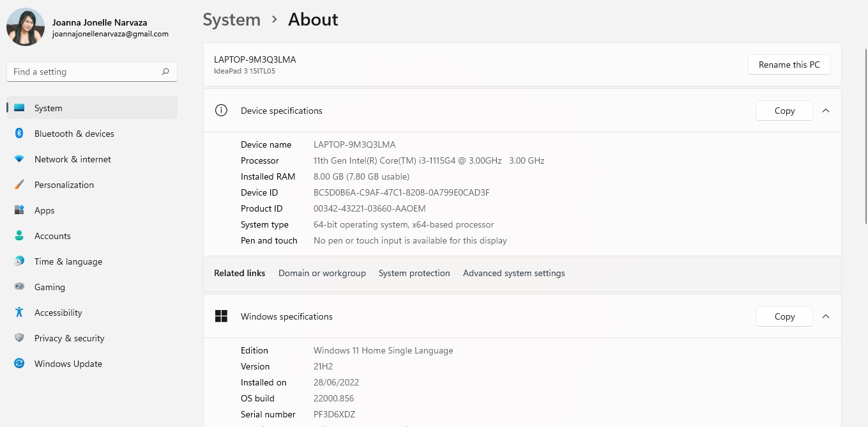The width and height of the screenshot is (868, 427).
Task: Click the Bluetooth & devices icon
Action: click(x=19, y=134)
